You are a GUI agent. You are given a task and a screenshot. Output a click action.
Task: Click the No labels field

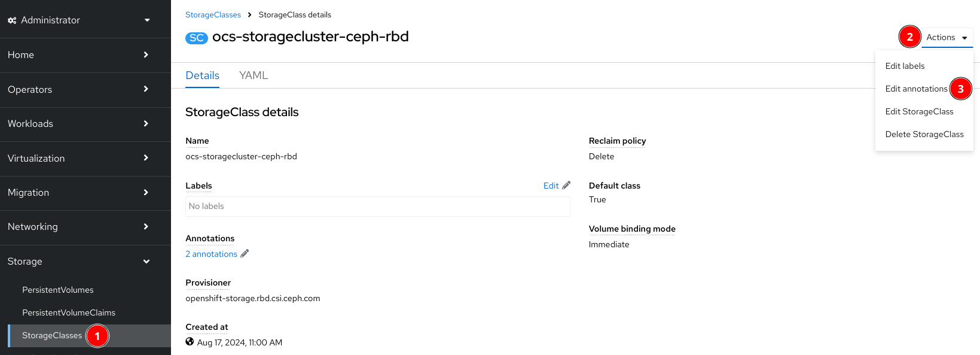point(377,206)
